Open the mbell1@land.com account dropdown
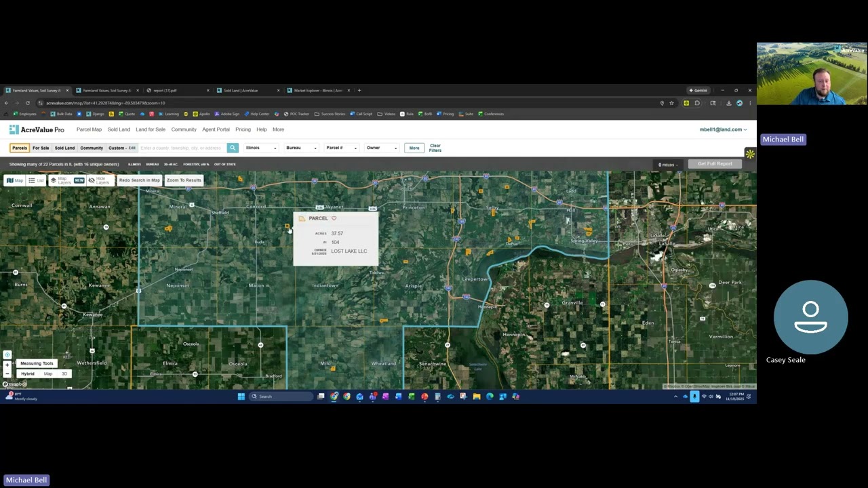 pyautogui.click(x=723, y=129)
